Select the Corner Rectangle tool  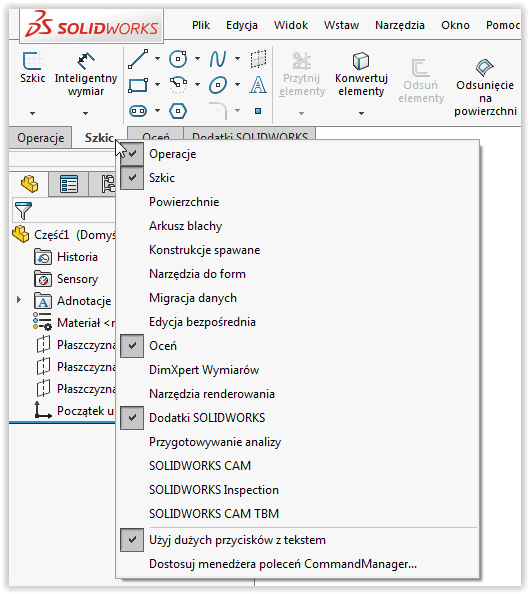138,85
